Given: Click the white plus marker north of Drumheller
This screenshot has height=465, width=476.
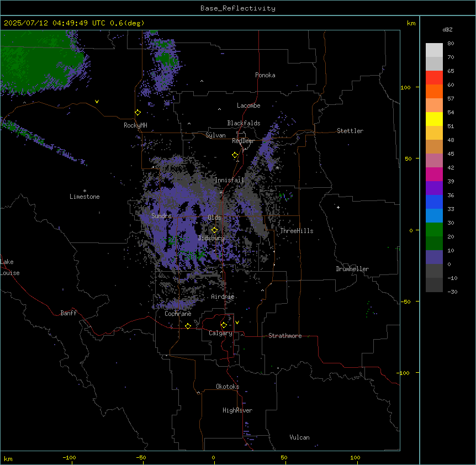Looking at the screenshot, I should click(x=338, y=207).
